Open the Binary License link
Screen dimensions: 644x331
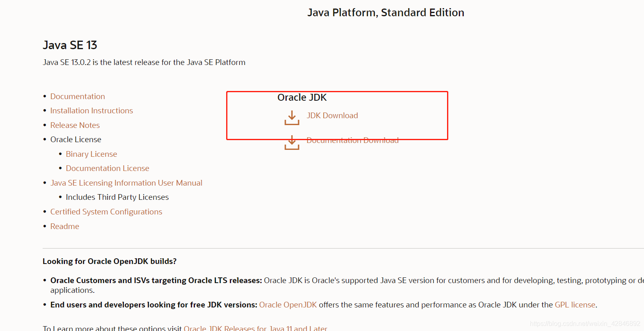coord(91,154)
